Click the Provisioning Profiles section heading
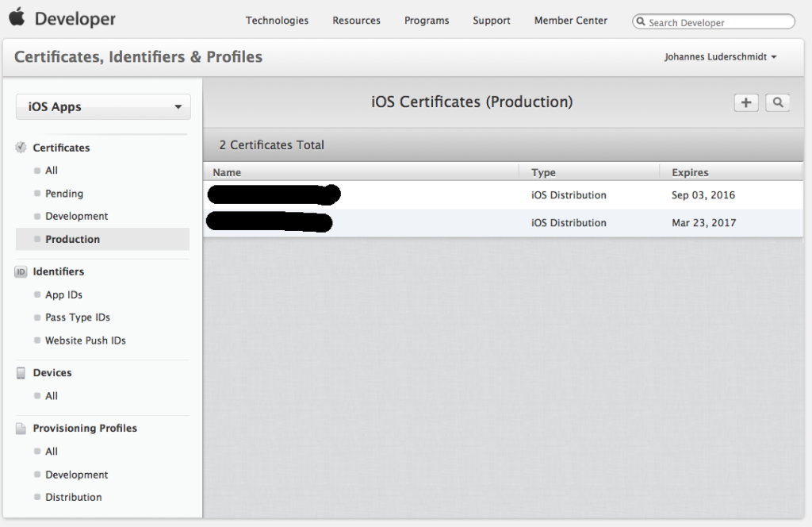The image size is (812, 527). tap(85, 429)
